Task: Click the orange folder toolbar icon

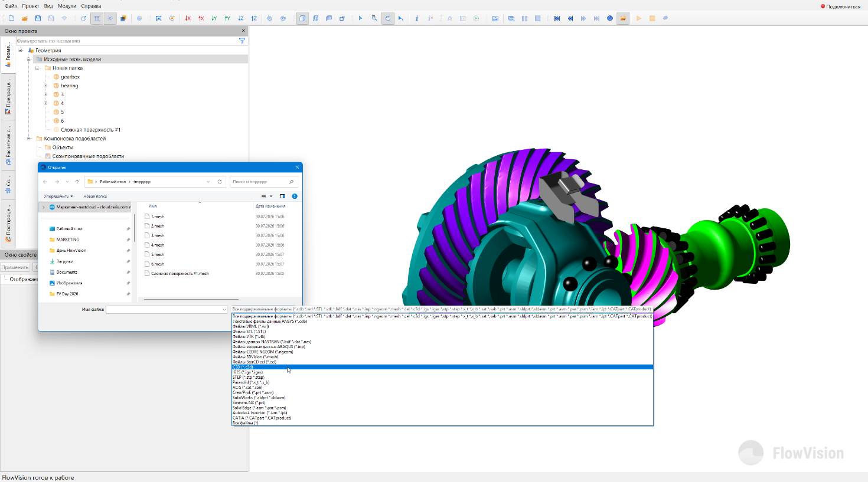Action: [623, 18]
